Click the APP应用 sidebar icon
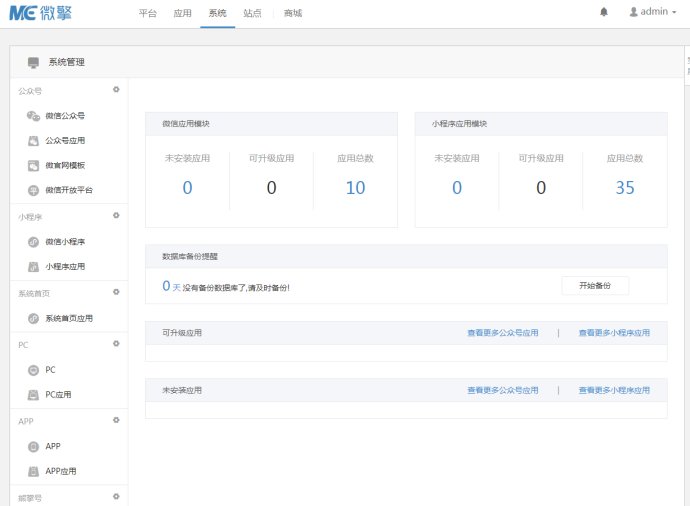 tap(33, 471)
